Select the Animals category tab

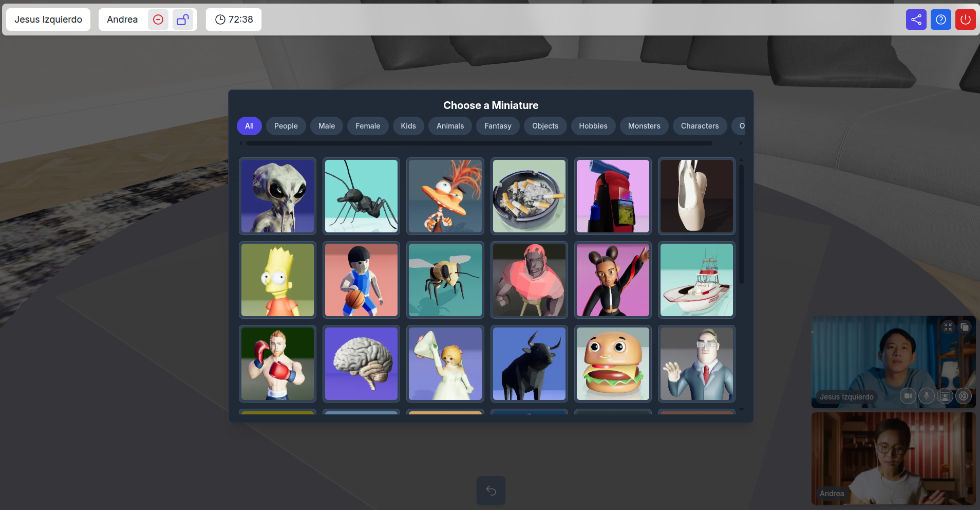click(x=450, y=126)
